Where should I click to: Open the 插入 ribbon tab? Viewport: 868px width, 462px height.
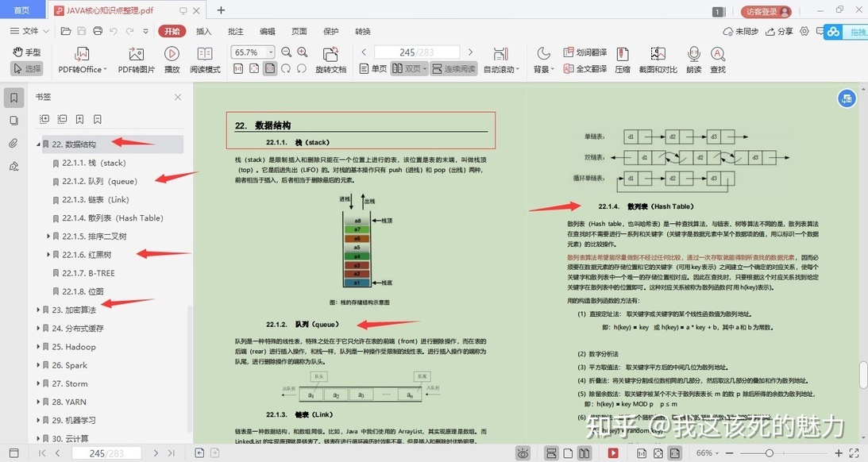click(x=204, y=31)
